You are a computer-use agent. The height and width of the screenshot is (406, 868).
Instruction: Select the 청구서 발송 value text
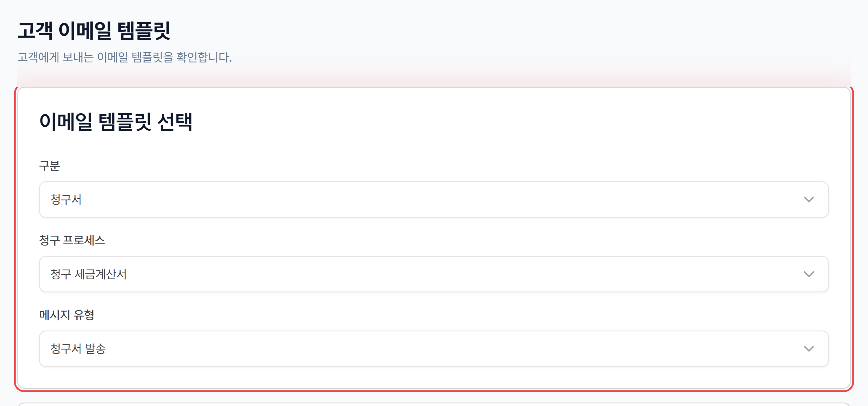pyautogui.click(x=78, y=348)
